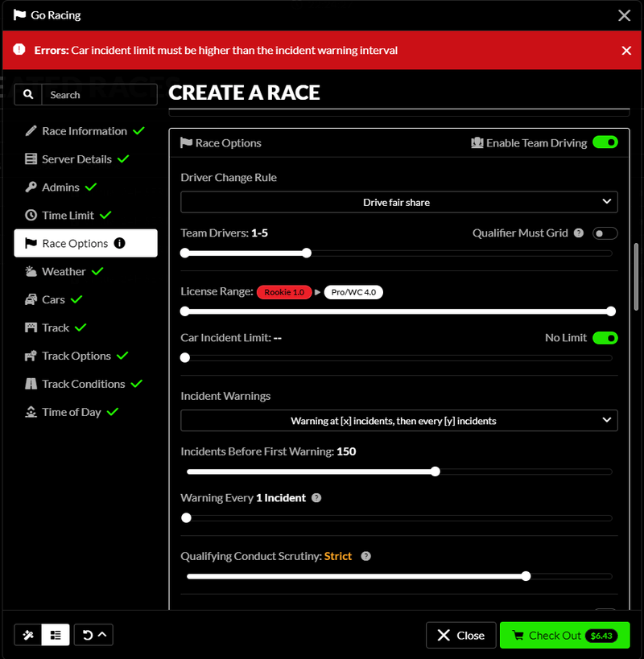Toggle the No Limit switch

[x=605, y=338]
